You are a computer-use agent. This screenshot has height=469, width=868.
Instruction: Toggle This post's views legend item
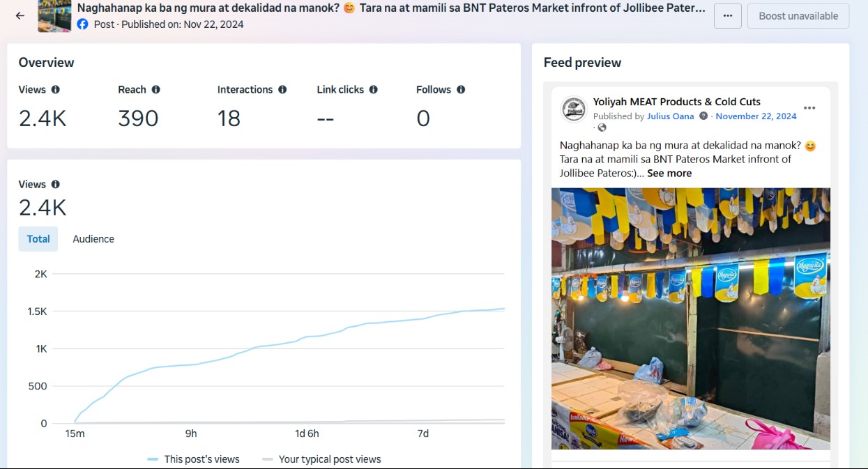(194, 459)
